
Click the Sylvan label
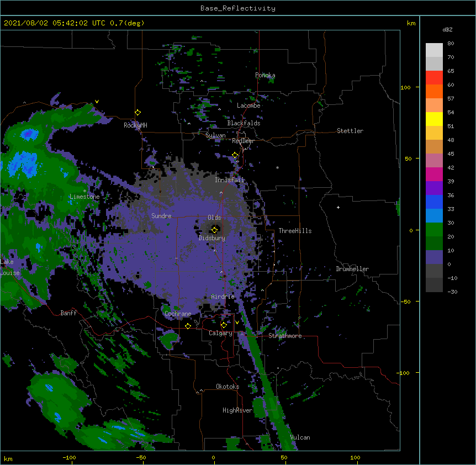point(215,135)
